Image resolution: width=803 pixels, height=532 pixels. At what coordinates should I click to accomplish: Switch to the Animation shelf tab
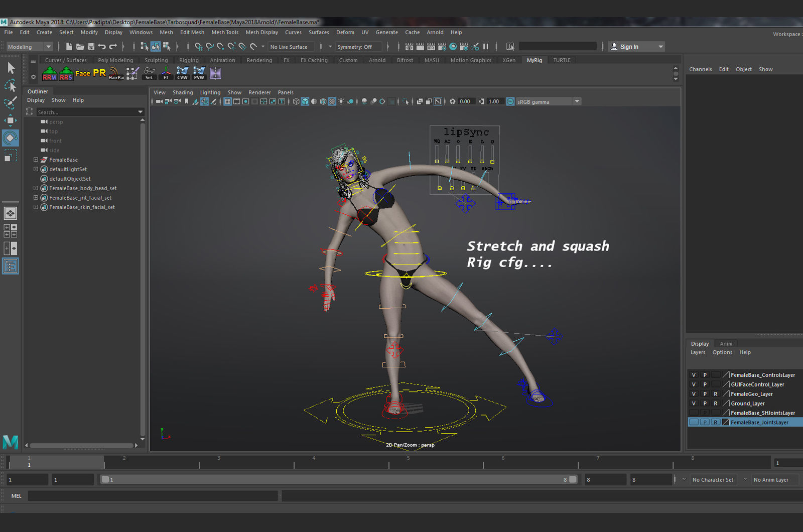pyautogui.click(x=222, y=60)
